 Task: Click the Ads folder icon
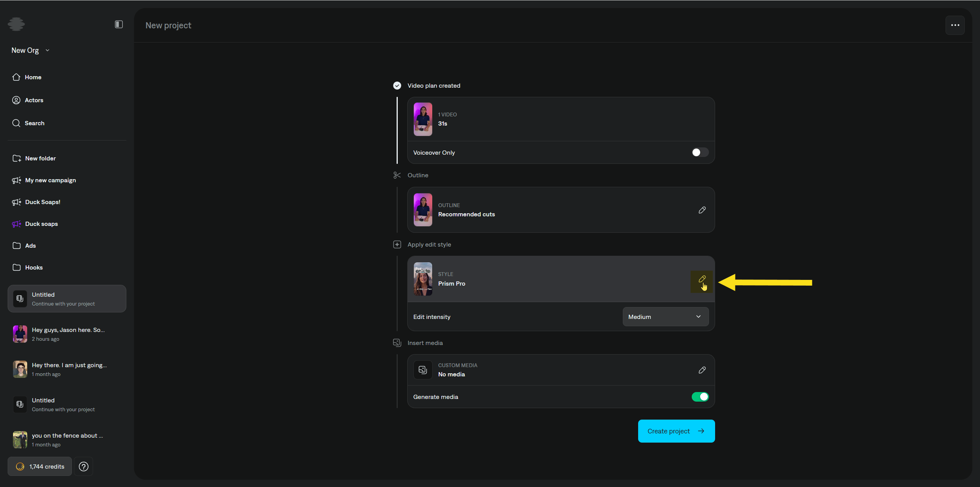click(x=16, y=246)
